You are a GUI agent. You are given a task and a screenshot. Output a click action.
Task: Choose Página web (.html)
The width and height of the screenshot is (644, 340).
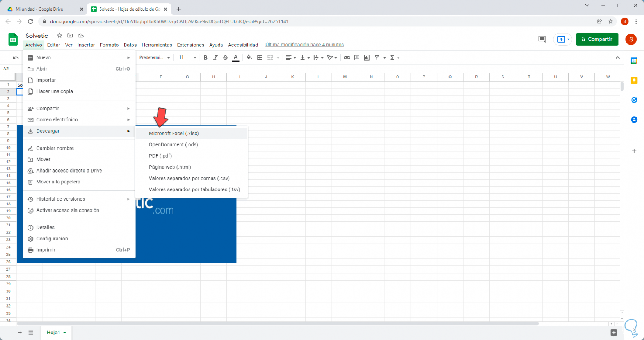point(192,167)
